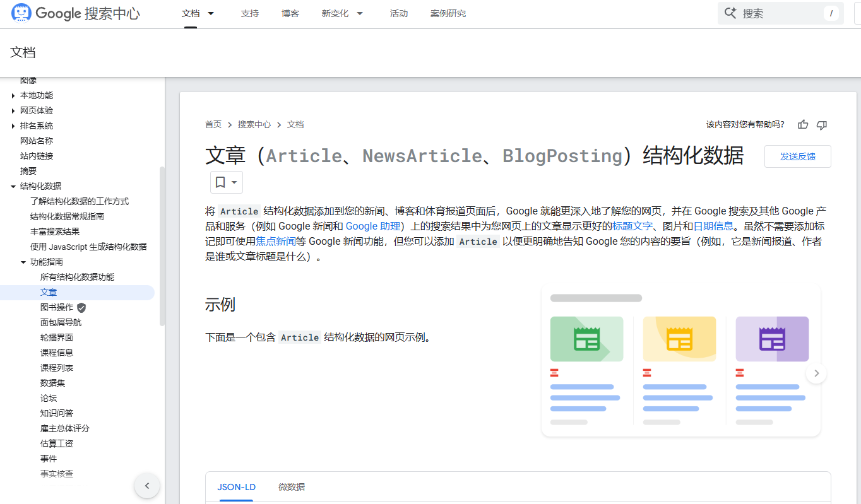Click the thumbs down not helpful icon
The width and height of the screenshot is (861, 504).
(x=822, y=125)
